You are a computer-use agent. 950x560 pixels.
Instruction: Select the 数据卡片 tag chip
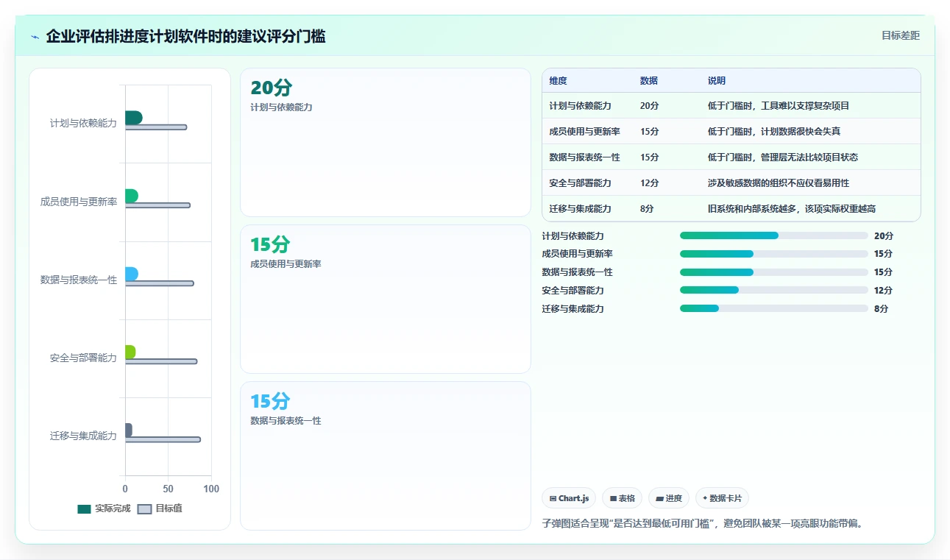(722, 498)
